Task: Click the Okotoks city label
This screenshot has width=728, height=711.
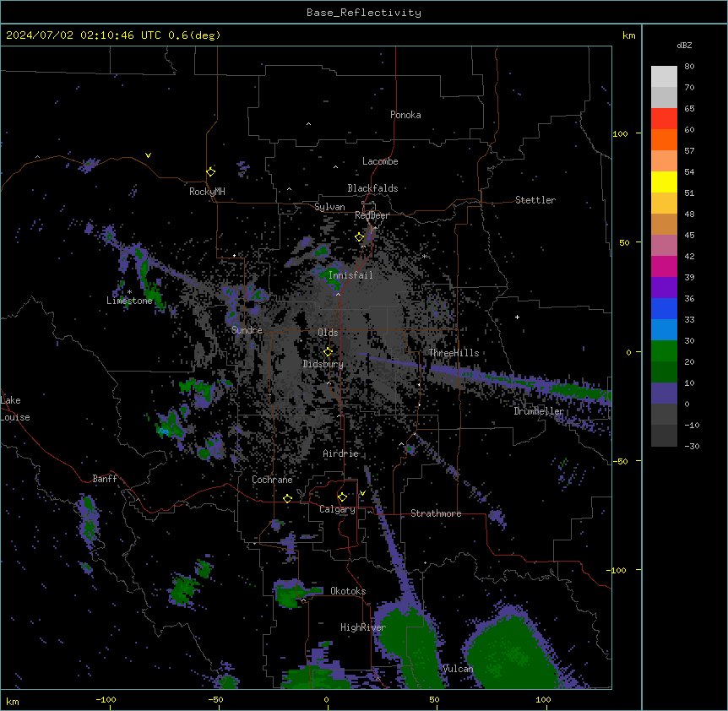Action: pos(348,591)
